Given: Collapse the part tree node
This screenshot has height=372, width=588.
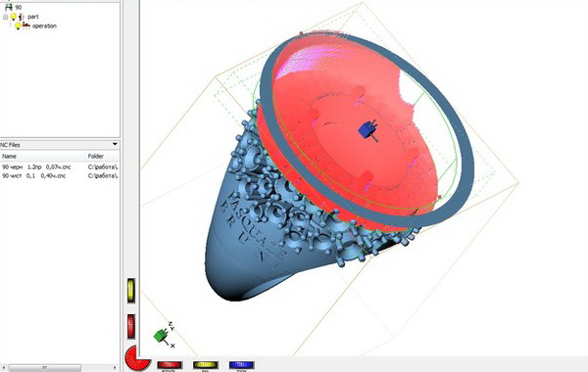Looking at the screenshot, I should (x=5, y=17).
